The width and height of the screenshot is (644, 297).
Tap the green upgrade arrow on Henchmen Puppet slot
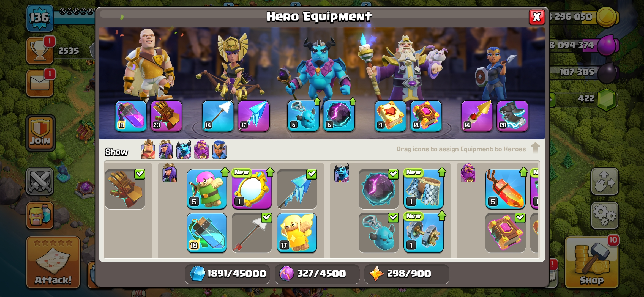point(317,101)
